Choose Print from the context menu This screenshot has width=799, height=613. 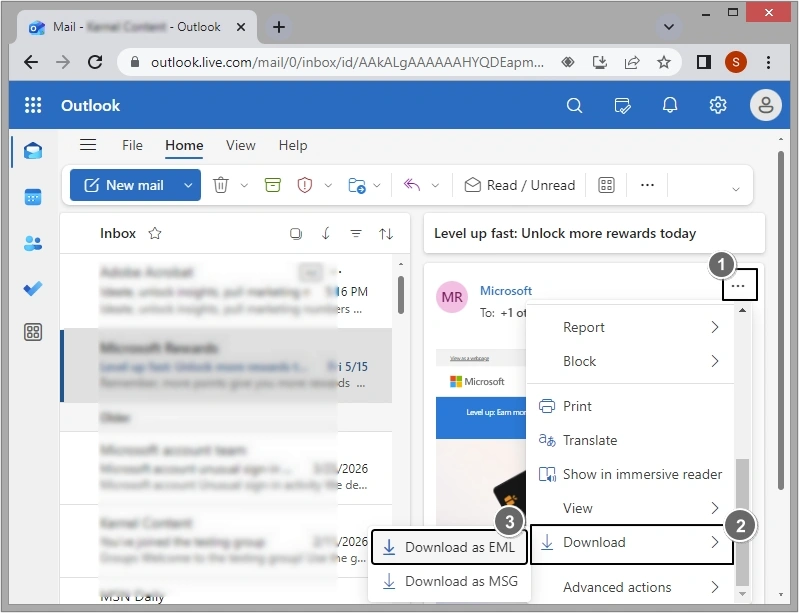pyautogui.click(x=630, y=406)
